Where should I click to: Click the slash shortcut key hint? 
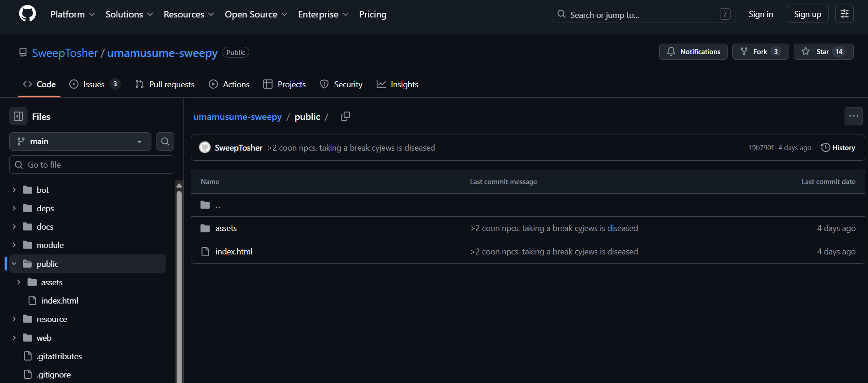(725, 14)
